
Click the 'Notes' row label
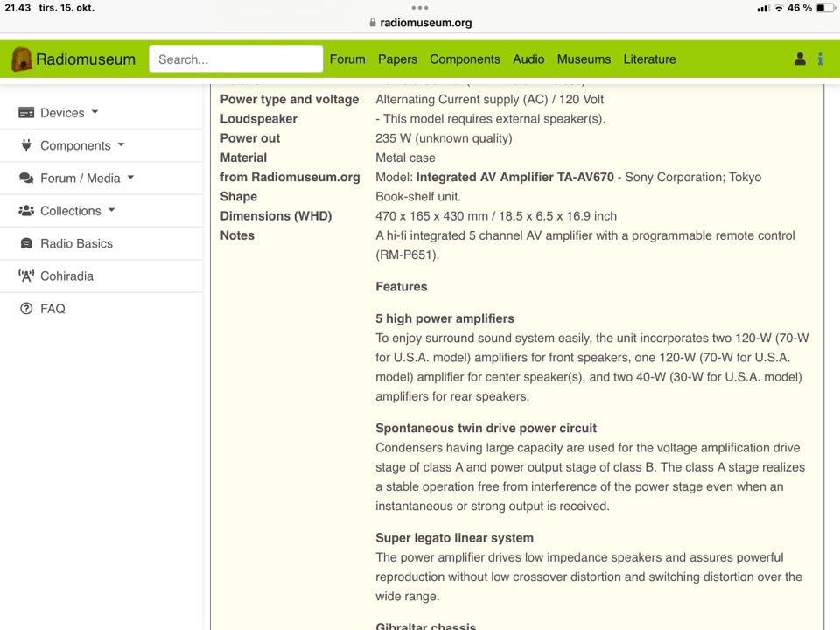point(237,235)
